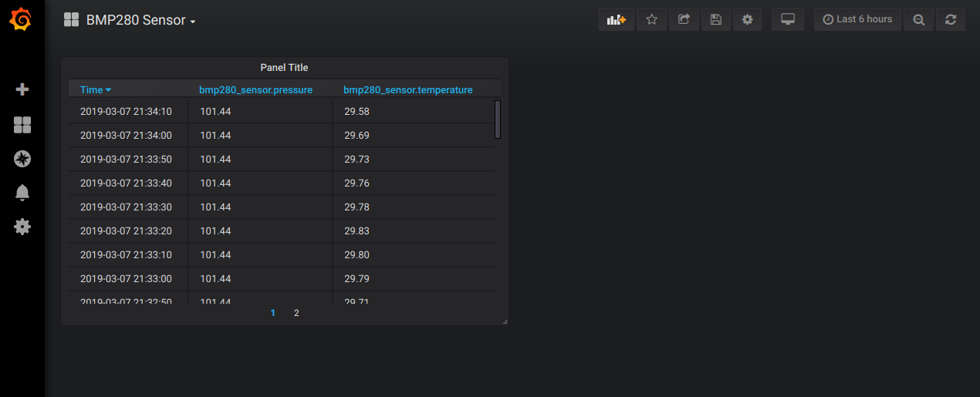Open Alerting bell icon in sidebar

[x=22, y=193]
